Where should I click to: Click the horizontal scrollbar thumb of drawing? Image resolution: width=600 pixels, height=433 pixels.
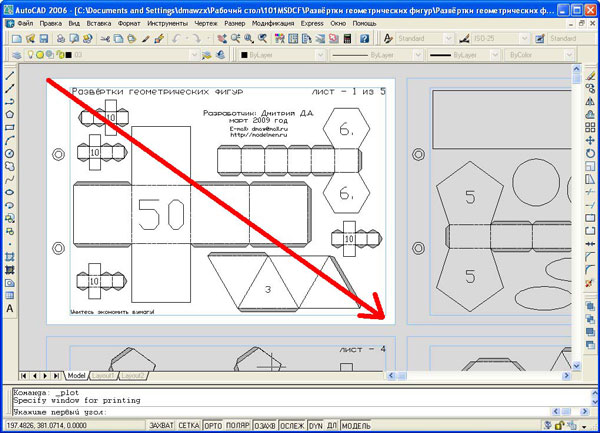[x=402, y=376]
